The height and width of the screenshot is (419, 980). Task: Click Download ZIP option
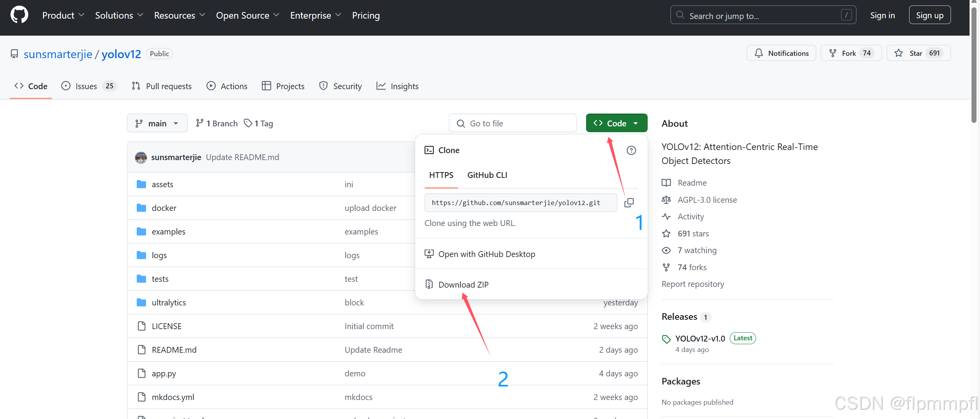(463, 285)
